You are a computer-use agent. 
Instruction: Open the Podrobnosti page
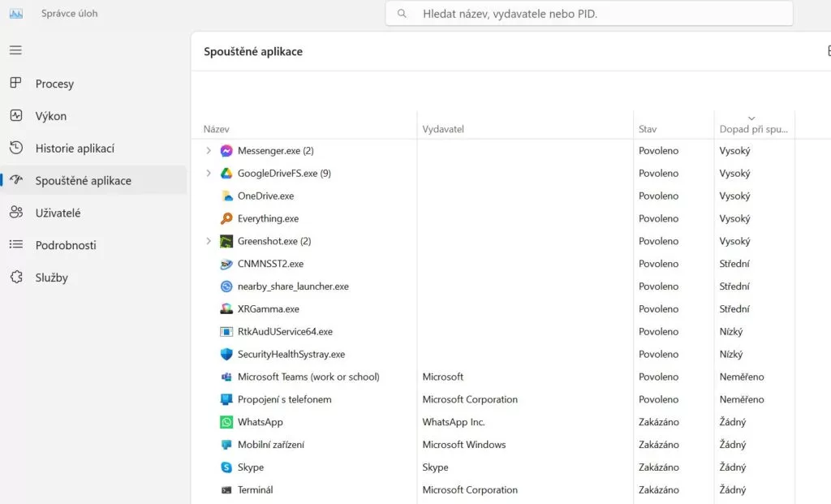pos(93,245)
